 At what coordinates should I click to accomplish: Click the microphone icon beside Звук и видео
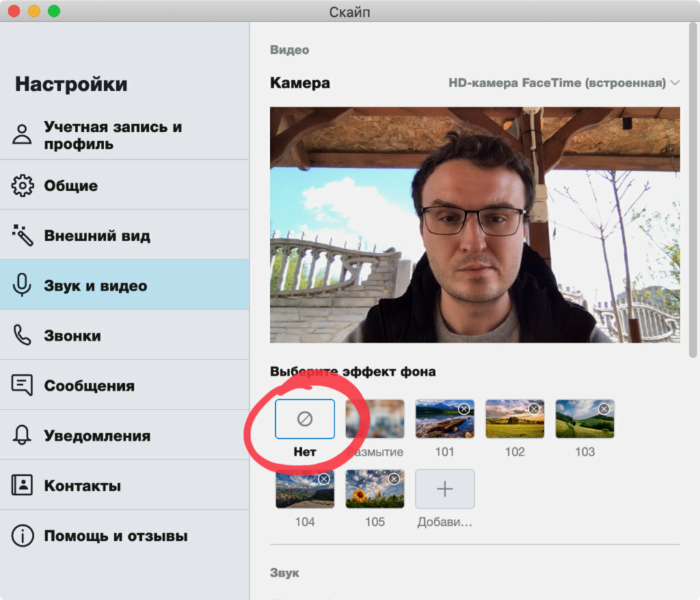(x=22, y=285)
